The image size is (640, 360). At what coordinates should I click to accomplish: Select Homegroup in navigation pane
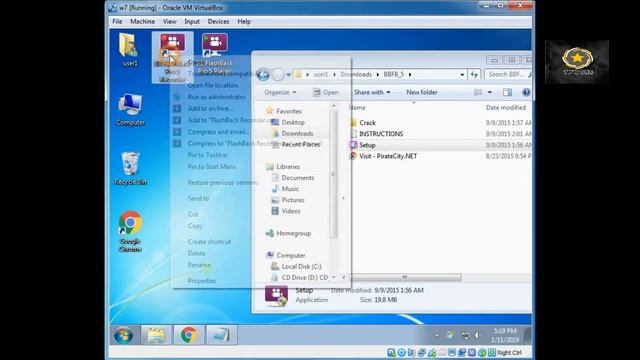tap(293, 233)
